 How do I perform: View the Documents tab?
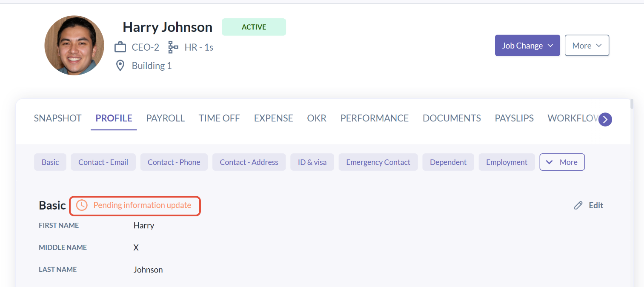(452, 118)
